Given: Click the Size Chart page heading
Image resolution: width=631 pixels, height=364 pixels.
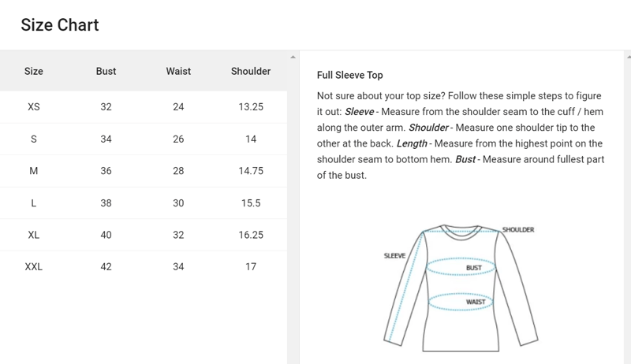Looking at the screenshot, I should coord(60,25).
